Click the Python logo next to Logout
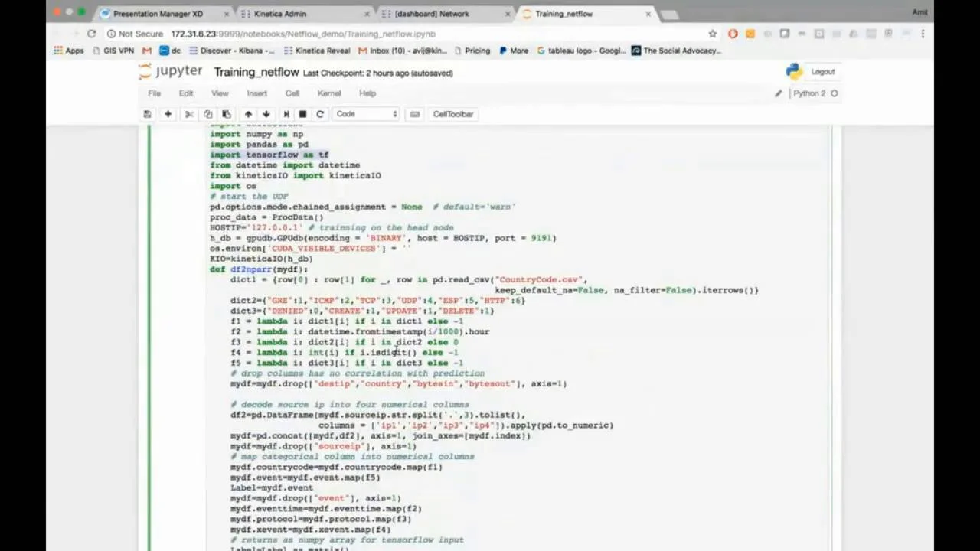This screenshot has height=551, width=980. 794,71
